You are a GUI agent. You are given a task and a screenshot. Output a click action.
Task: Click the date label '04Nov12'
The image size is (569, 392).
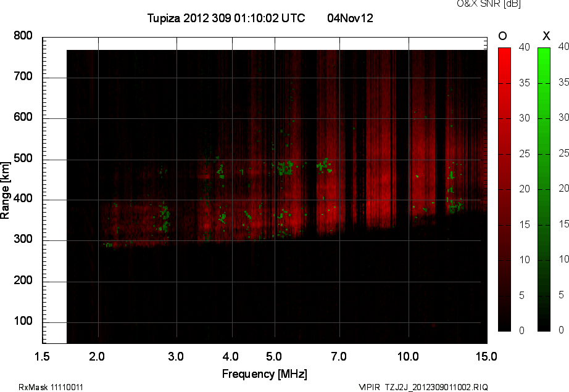point(350,18)
